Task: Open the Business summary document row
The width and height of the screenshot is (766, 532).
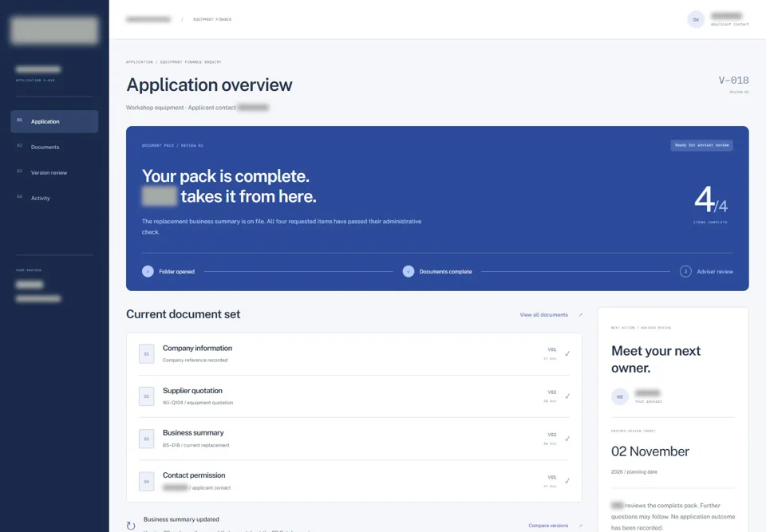Action: (354, 439)
